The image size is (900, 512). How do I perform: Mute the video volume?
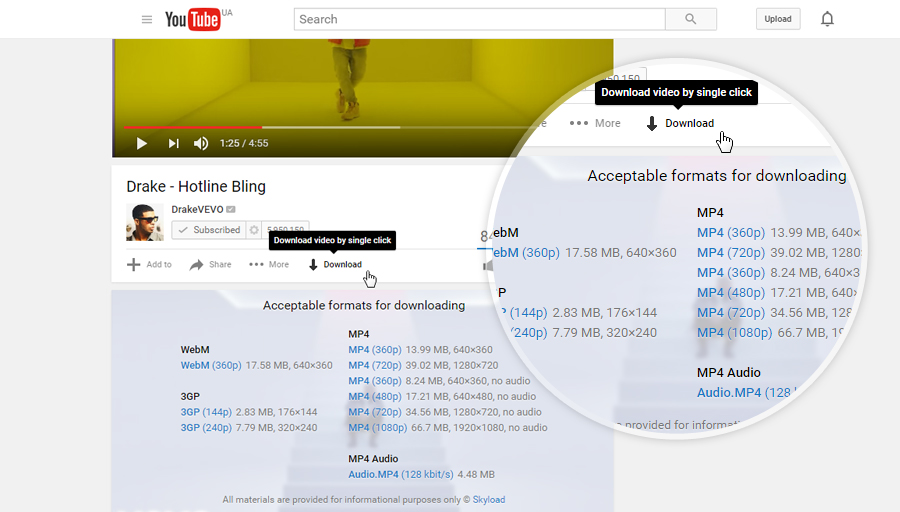[201, 144]
